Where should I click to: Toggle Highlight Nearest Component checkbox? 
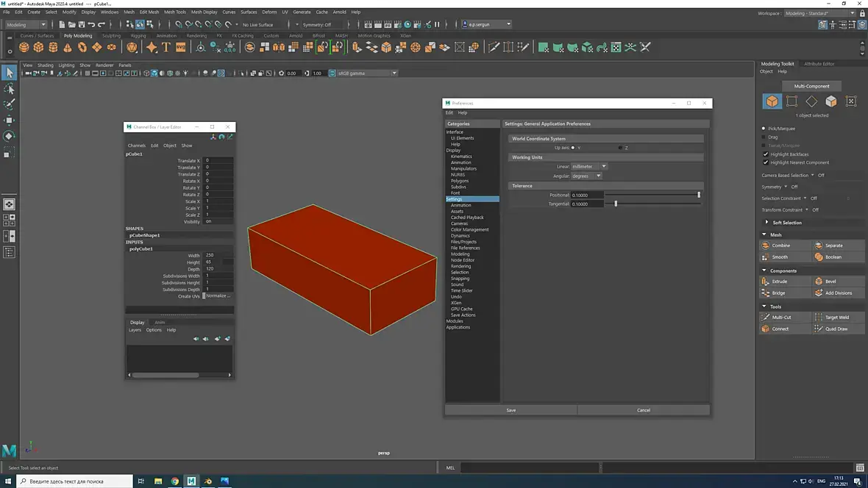pyautogui.click(x=766, y=162)
